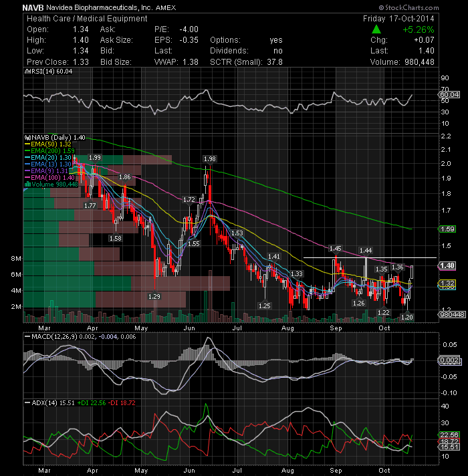This screenshot has height=476, width=468.
Task: Click the header Volume value 980,448
Action: point(419,62)
